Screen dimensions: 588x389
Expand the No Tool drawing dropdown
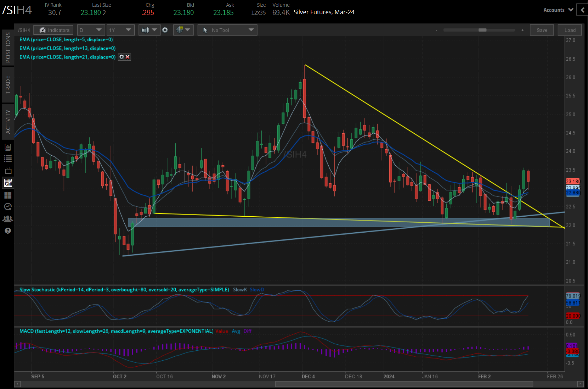point(227,30)
